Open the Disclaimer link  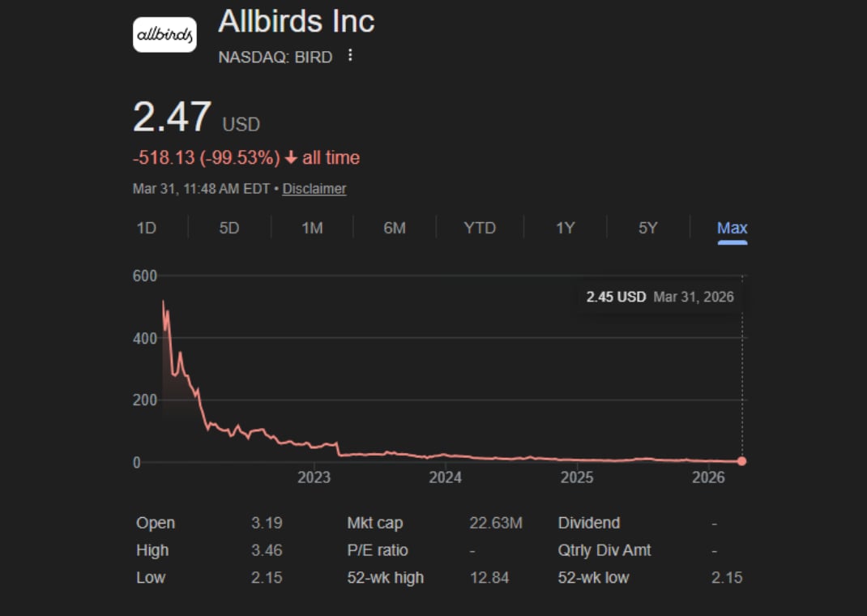(314, 188)
